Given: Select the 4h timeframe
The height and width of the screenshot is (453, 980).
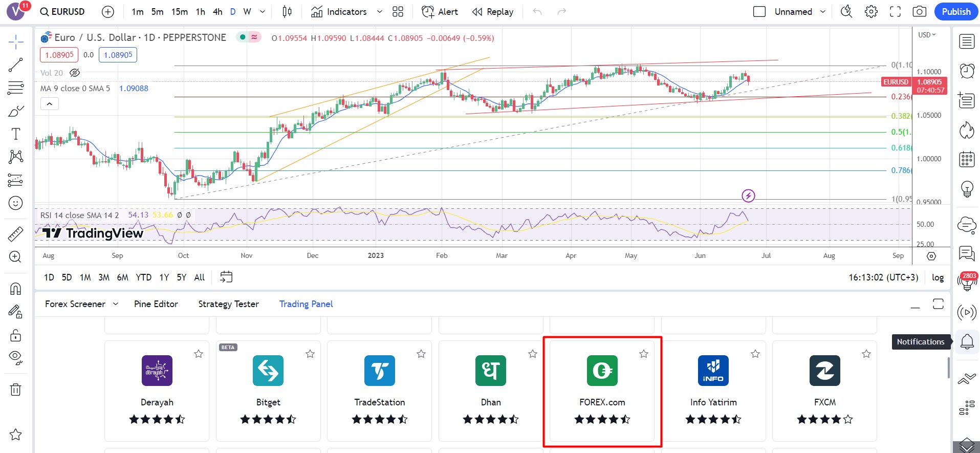Looking at the screenshot, I should pyautogui.click(x=217, y=12).
